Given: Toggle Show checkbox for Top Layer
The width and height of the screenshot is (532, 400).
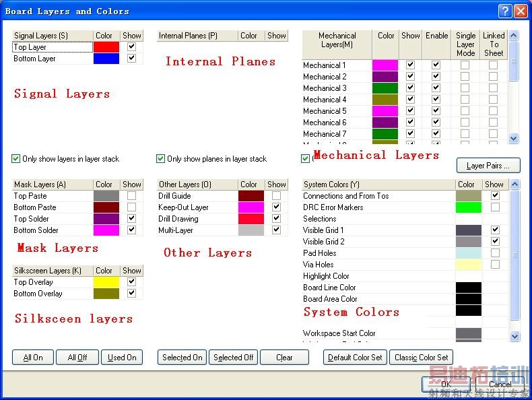Looking at the screenshot, I should pyautogui.click(x=131, y=46).
